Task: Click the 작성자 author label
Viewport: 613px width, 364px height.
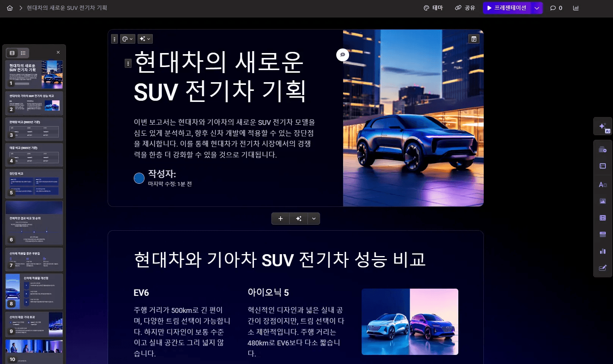Action: click(162, 174)
